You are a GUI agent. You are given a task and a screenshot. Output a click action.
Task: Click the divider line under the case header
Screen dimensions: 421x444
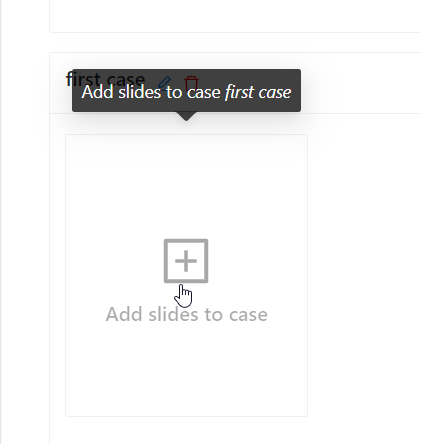tap(360, 113)
